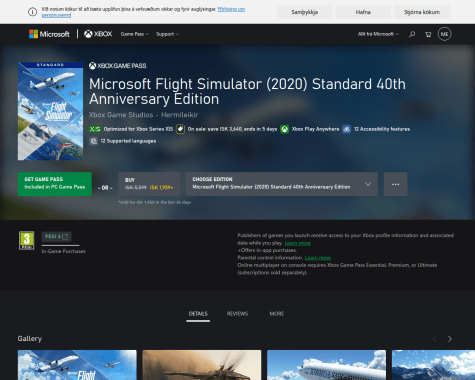Click Learn more about parental controls
Screen dimensions: 475x380
point(318,258)
